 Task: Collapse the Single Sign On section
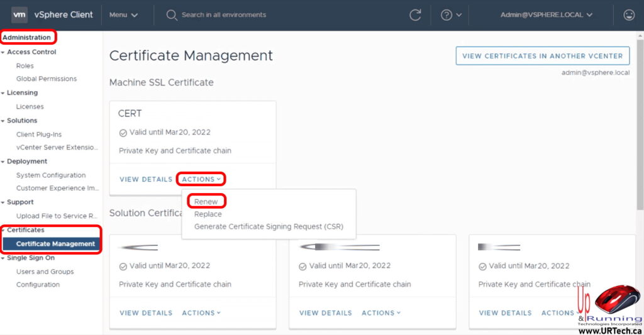point(3,258)
